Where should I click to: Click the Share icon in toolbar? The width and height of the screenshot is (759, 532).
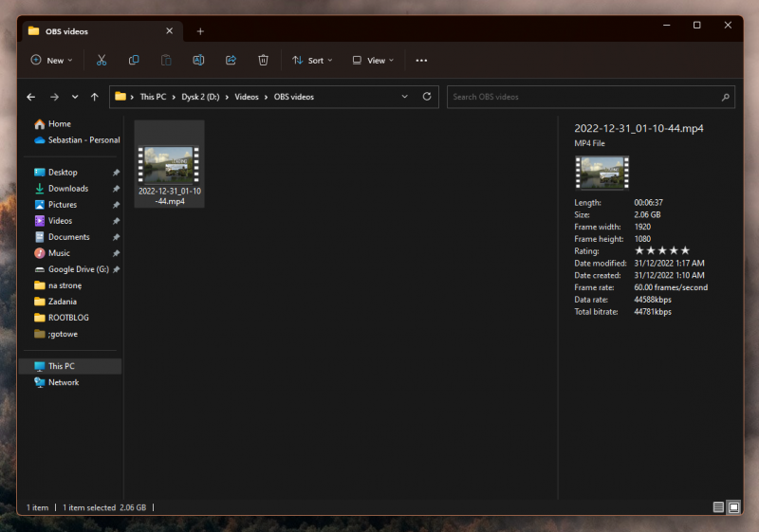[231, 60]
